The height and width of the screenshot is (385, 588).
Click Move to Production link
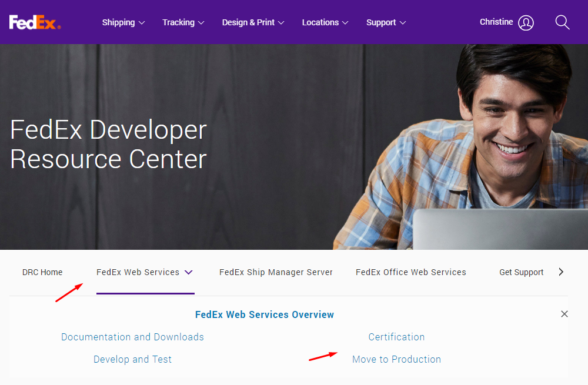tap(396, 360)
